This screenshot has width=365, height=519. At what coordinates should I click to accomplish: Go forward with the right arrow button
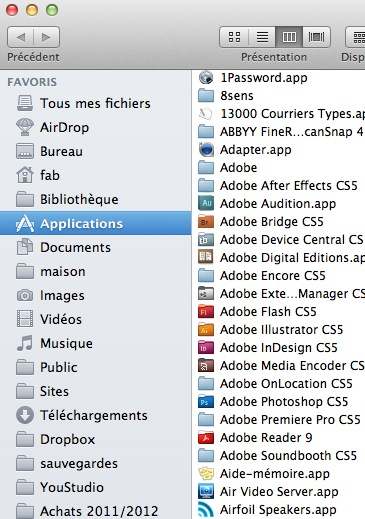click(x=47, y=37)
